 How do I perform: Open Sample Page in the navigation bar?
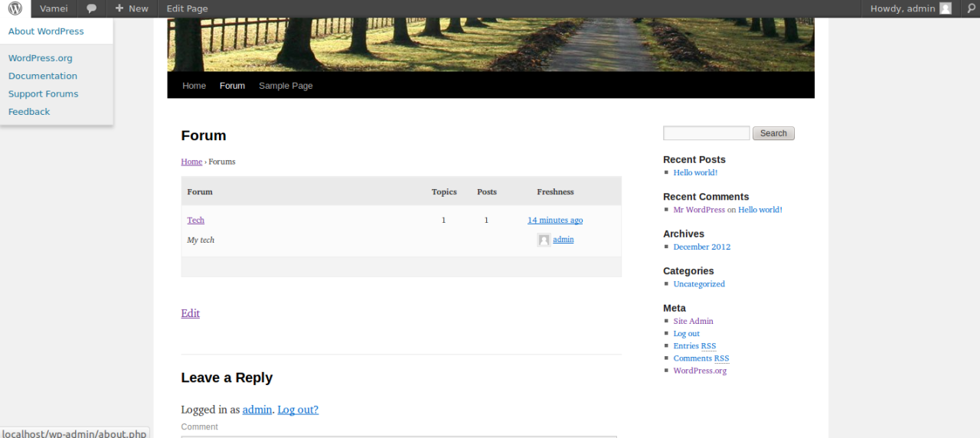286,86
